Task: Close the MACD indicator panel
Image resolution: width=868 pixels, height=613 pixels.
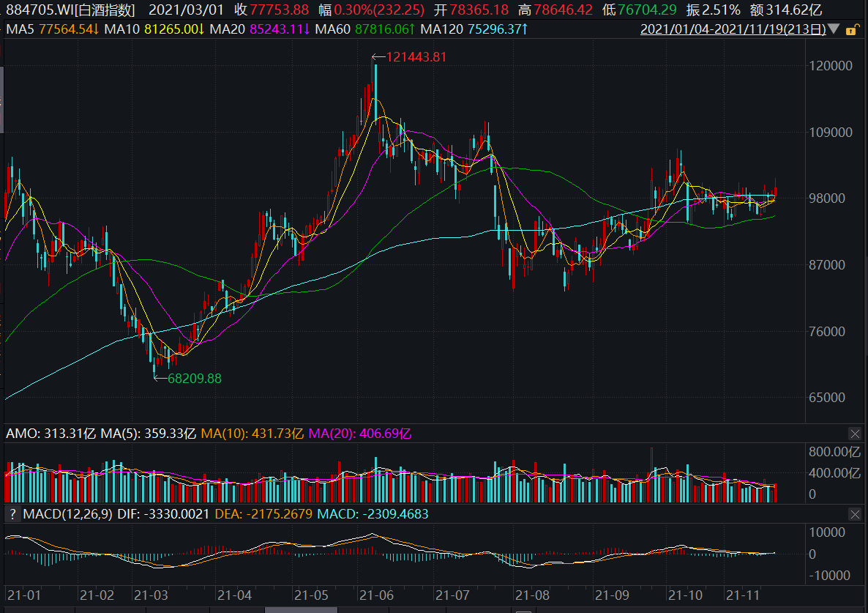Action: click(x=854, y=514)
